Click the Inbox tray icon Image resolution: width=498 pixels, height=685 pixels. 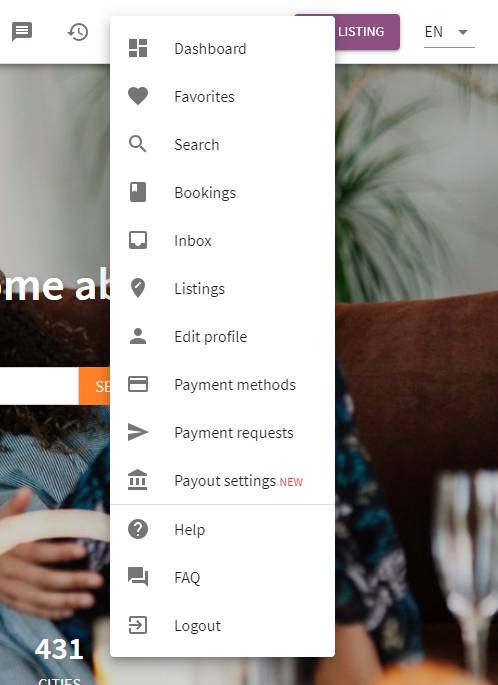point(138,240)
